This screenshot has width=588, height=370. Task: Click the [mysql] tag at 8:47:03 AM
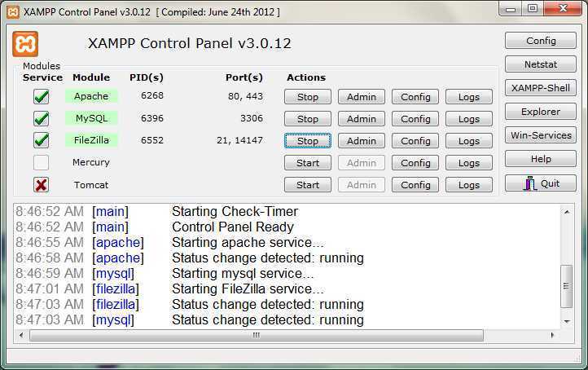(x=113, y=319)
